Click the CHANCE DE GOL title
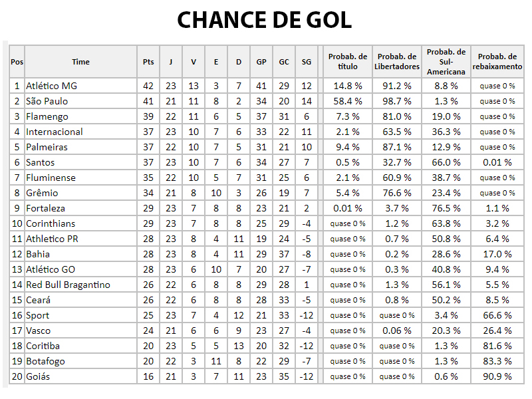Screen dimensions: 532x399 coord(264,20)
